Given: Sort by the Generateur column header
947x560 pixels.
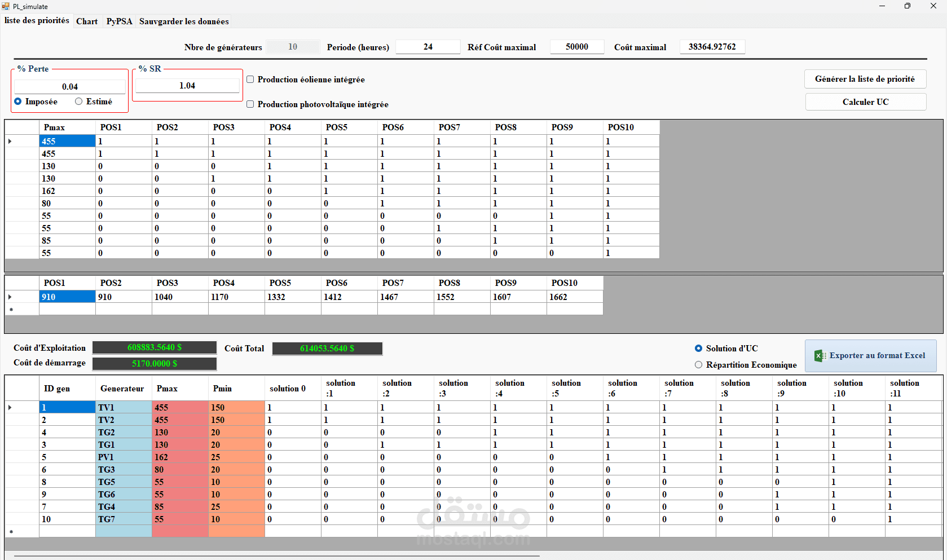Looking at the screenshot, I should pyautogui.click(x=124, y=389).
